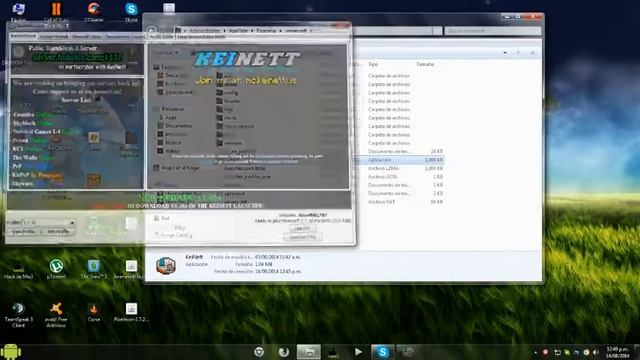
Task: Click the Explorer search field
Action: (493, 31)
